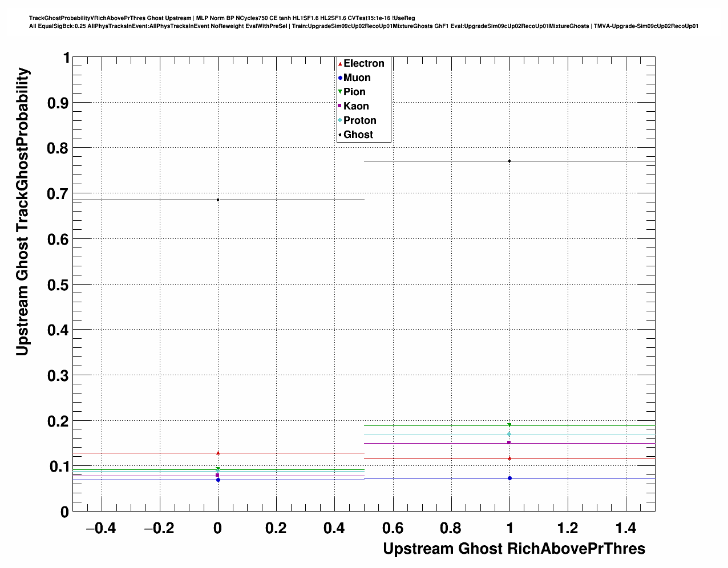Select the red Electron data point at x=0

pyautogui.click(x=218, y=453)
